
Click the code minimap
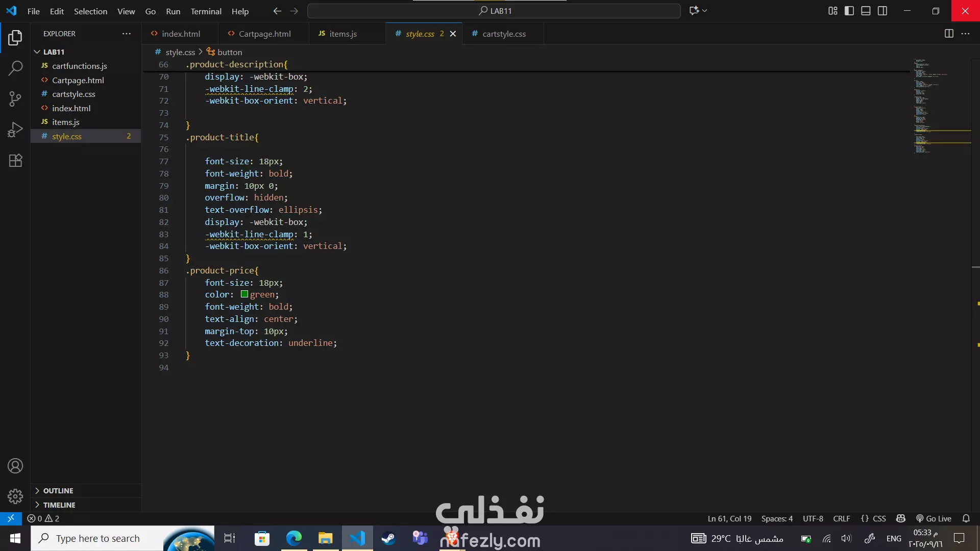(x=942, y=106)
